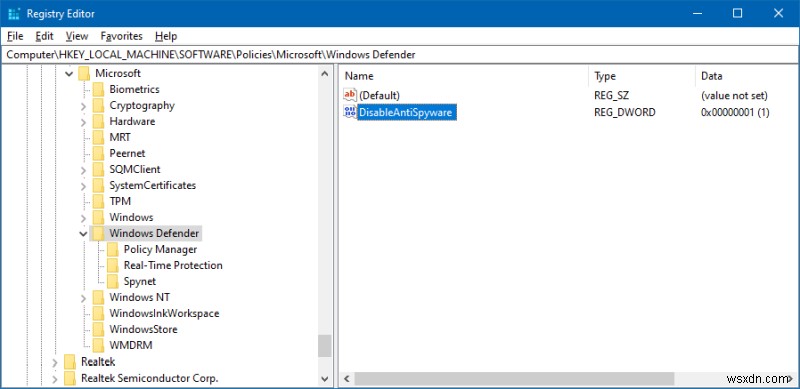
Task: Select the (Default) value name
Action: pyautogui.click(x=379, y=95)
